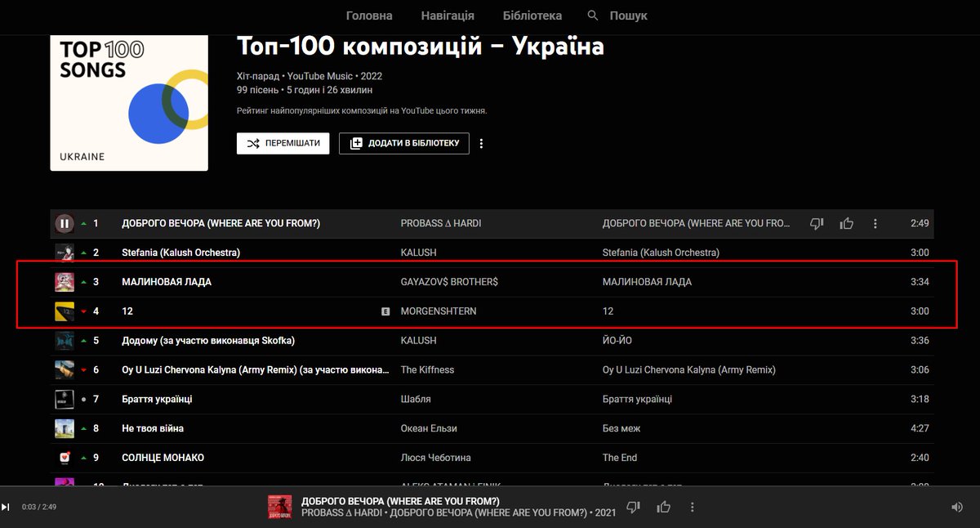Like the song in bottom player bar
980x528 pixels.
click(x=663, y=507)
